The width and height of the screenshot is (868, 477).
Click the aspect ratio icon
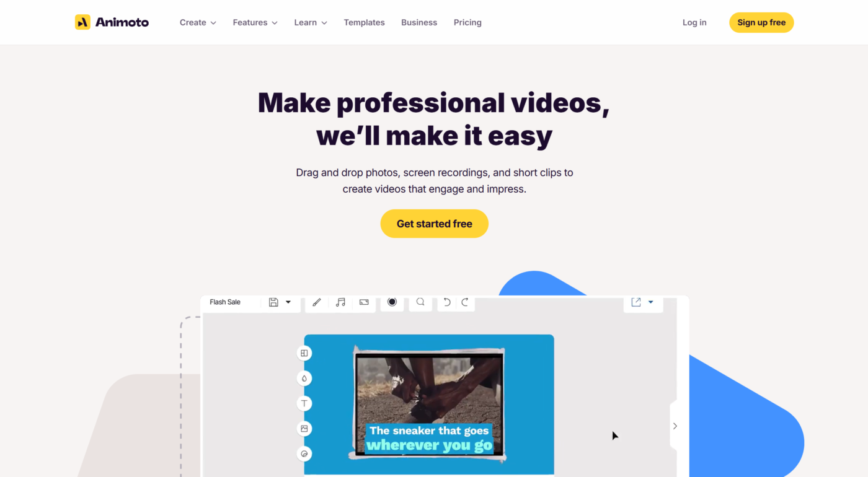point(364,302)
